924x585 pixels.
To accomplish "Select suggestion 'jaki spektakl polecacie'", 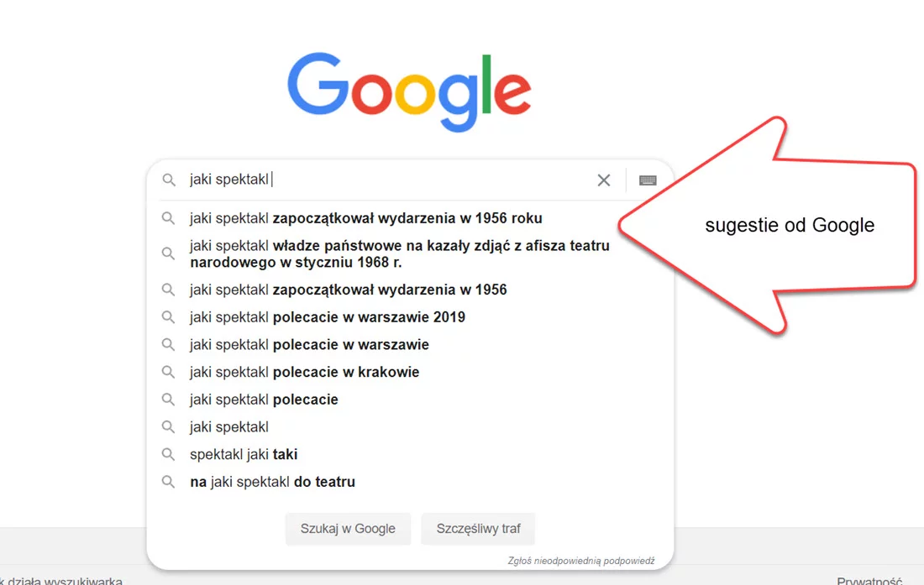I will pos(264,400).
